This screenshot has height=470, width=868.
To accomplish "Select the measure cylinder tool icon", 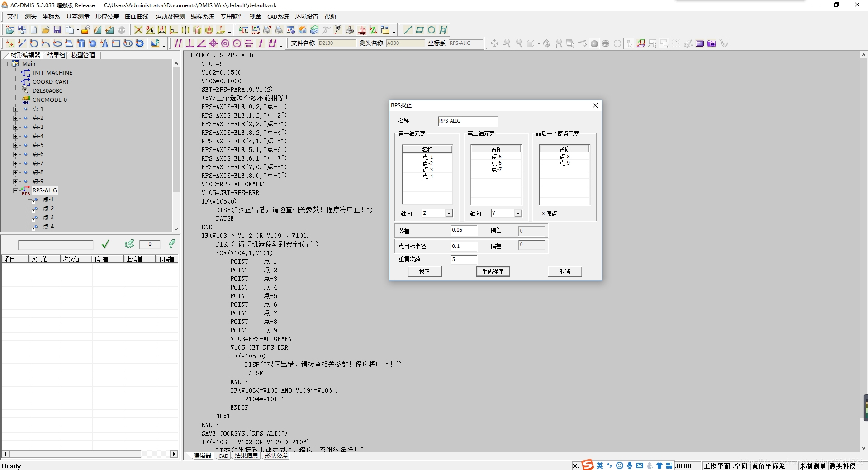I will pos(81,43).
